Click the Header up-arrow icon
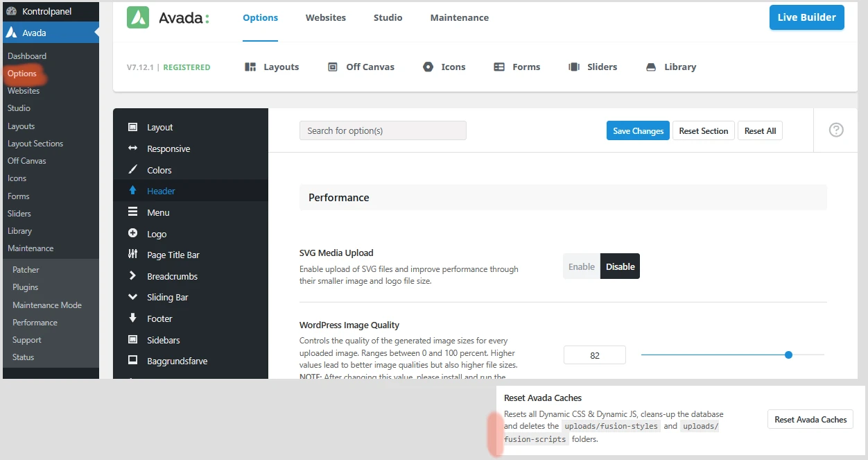Screen dimensions: 868x460 (132, 190)
